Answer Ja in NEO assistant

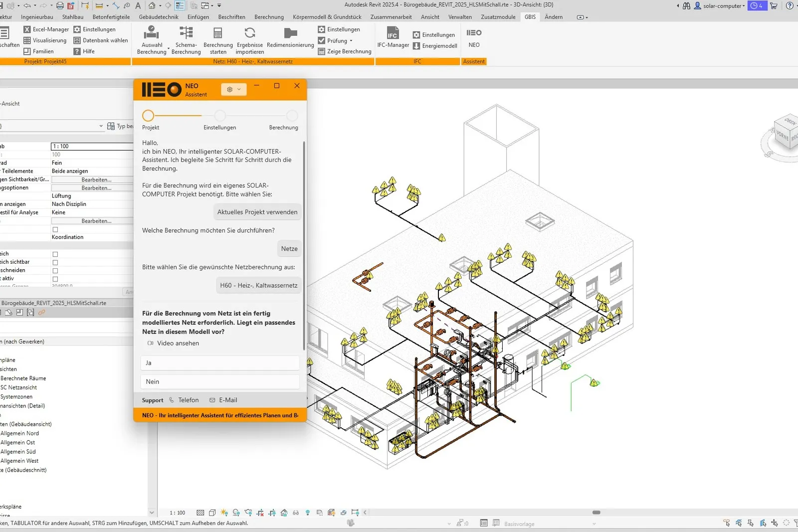point(220,363)
